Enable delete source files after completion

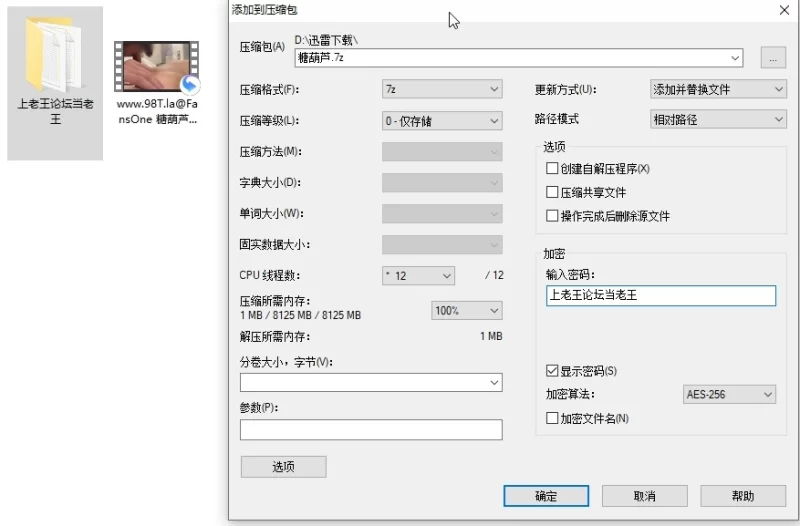(x=552, y=216)
